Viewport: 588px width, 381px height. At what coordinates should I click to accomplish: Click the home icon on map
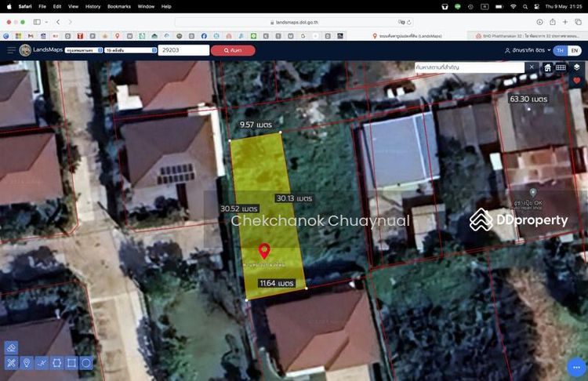pyautogui.click(x=547, y=67)
